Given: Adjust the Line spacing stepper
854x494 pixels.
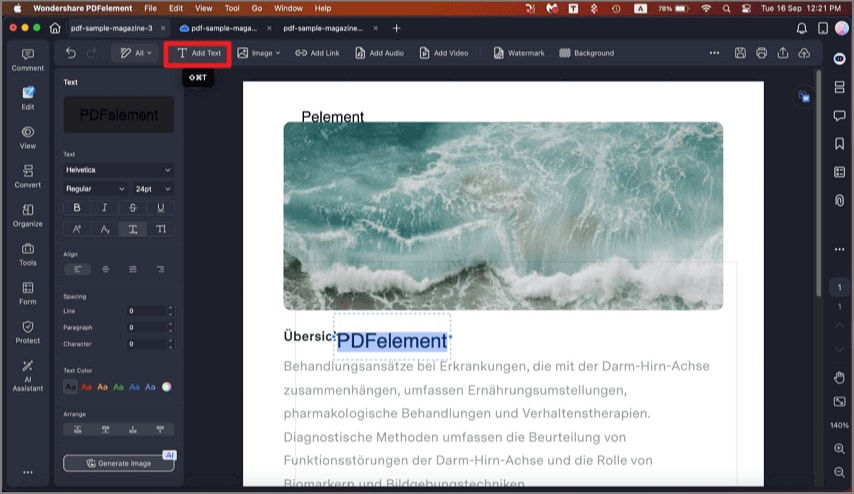Looking at the screenshot, I should pos(170,311).
